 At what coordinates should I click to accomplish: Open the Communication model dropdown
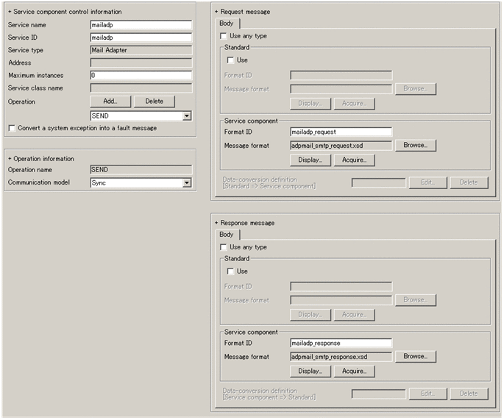(187, 183)
